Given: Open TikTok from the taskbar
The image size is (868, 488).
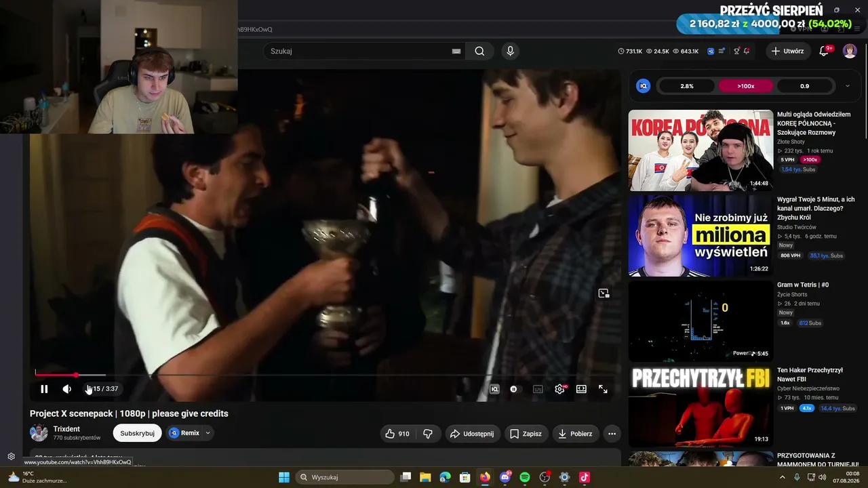Looking at the screenshot, I should (x=585, y=477).
